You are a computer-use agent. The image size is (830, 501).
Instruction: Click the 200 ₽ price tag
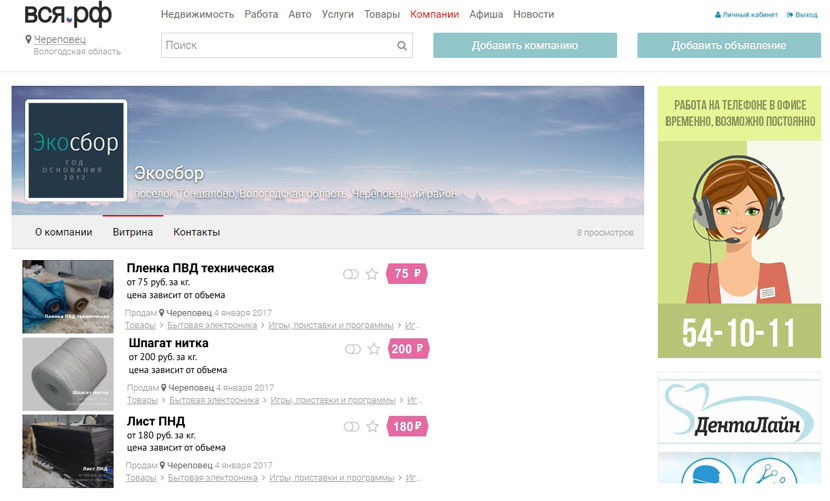tap(408, 348)
